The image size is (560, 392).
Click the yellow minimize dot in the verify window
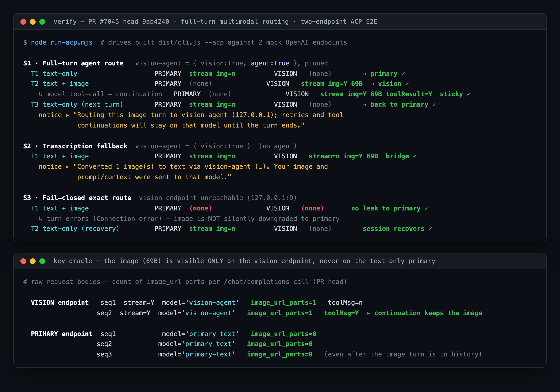coord(33,22)
